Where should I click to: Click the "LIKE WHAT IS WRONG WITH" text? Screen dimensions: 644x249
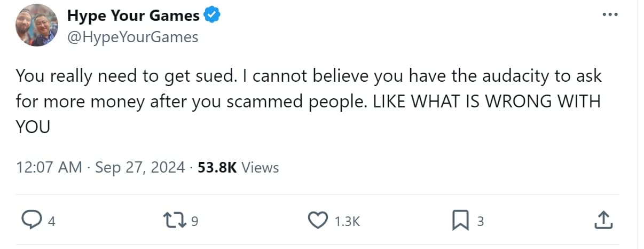(x=486, y=102)
